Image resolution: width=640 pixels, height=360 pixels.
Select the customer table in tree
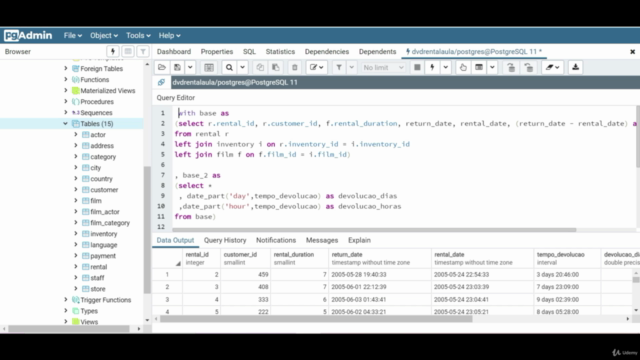point(104,190)
